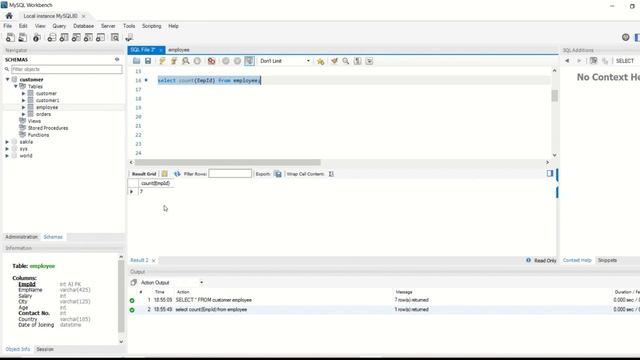Save snippet star icon
Viewport: 640px width, 360px height.
tap(320, 61)
